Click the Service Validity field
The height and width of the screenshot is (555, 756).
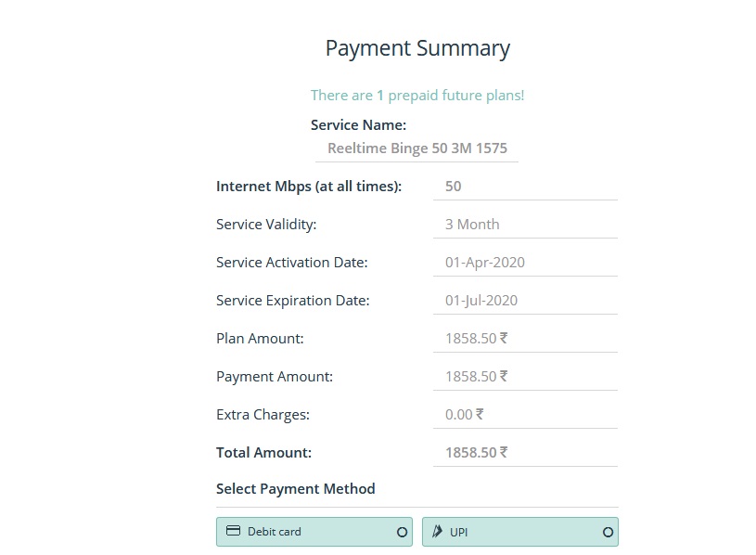[524, 225]
